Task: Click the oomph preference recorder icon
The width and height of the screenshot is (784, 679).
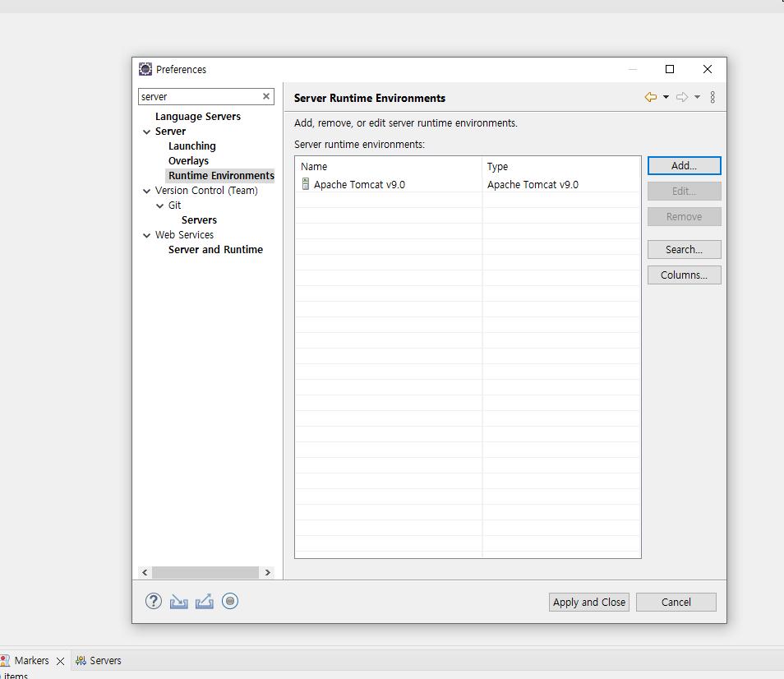Action: 230,601
